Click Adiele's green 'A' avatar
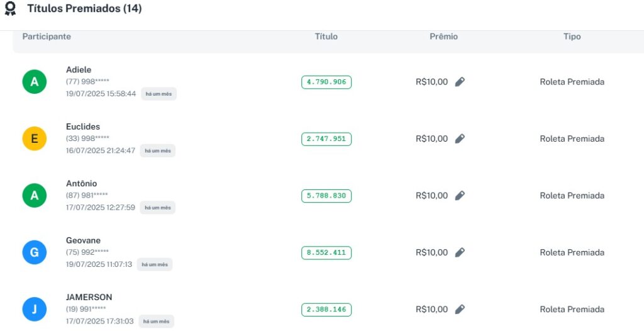Viewport: 644px width, 331px height. 35,82
